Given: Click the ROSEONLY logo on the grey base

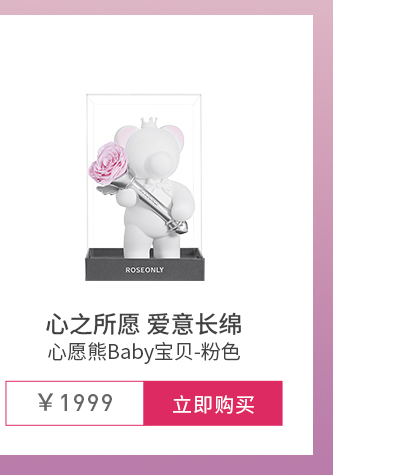Looking at the screenshot, I should coord(144,270).
